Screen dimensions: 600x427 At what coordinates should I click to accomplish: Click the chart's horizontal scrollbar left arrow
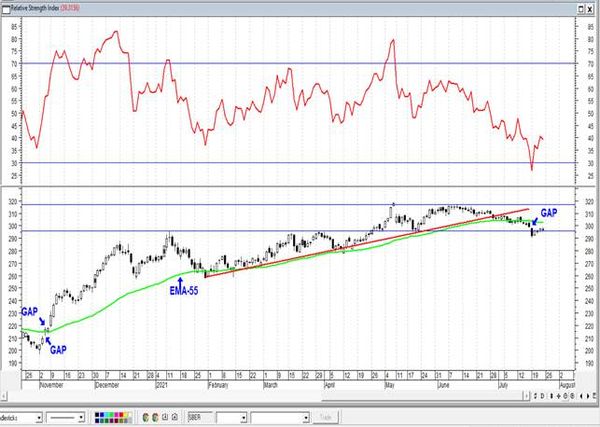click(x=4, y=396)
